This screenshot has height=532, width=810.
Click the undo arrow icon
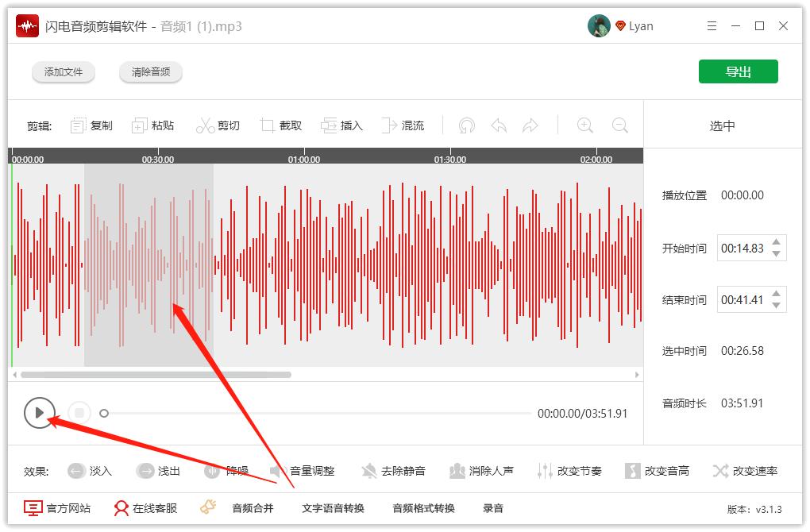click(499, 125)
